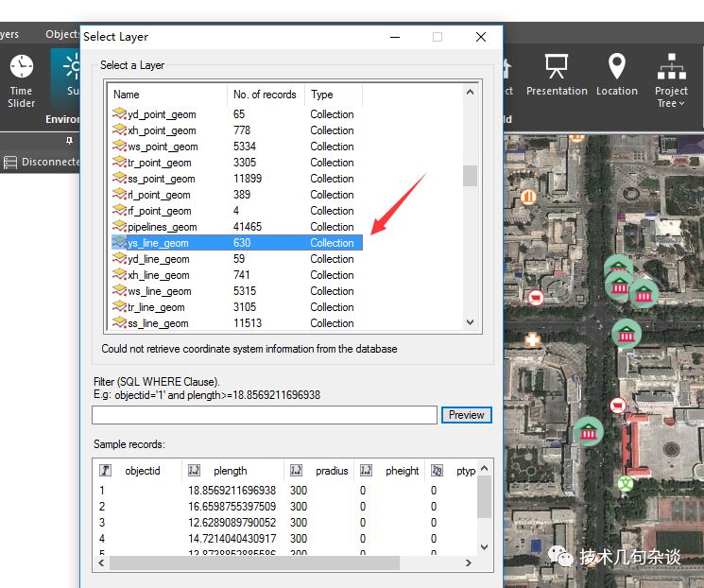Close the Select Layer dialog
The width and height of the screenshot is (704, 588).
click(x=481, y=37)
